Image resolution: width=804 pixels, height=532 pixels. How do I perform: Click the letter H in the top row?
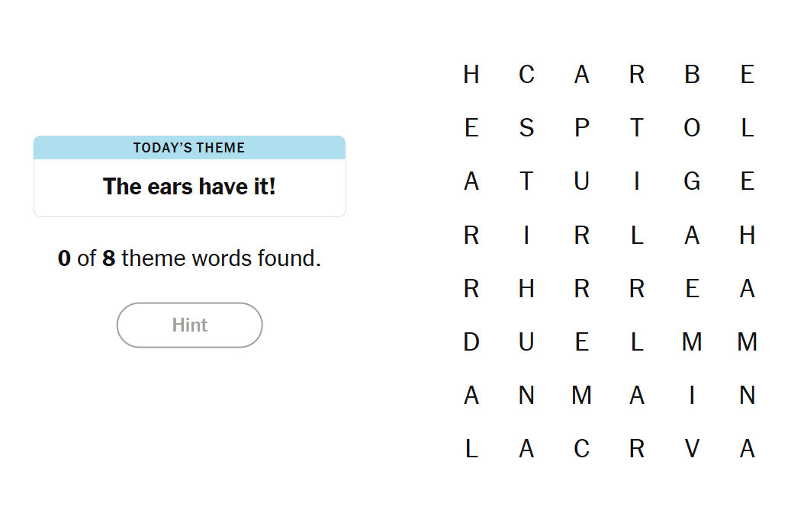(471, 75)
